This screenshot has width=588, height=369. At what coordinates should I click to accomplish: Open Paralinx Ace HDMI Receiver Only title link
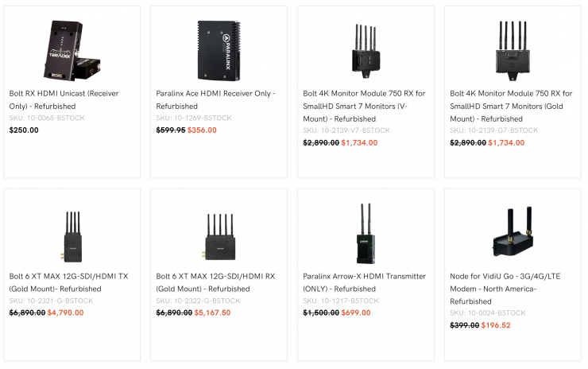216,99
